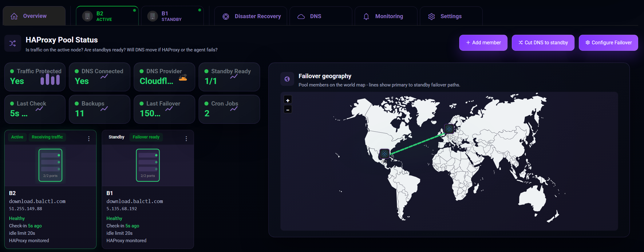The image size is (644, 252).
Task: Click the European node marker on map
Action: point(449,129)
